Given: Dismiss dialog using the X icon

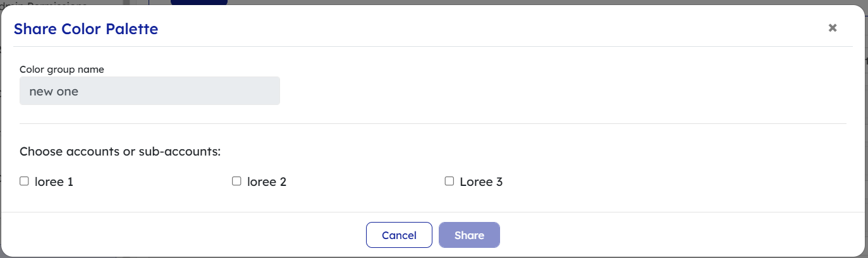Looking at the screenshot, I should 833,28.
